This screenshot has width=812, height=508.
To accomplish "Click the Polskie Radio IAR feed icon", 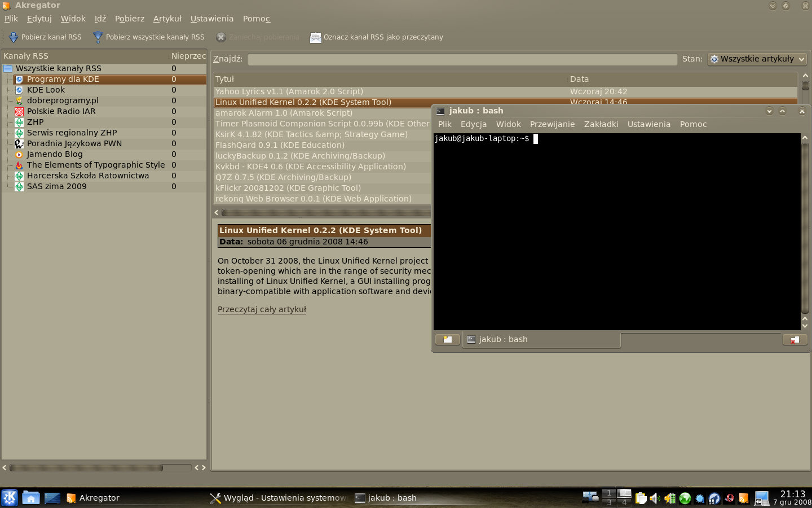I will coord(19,112).
